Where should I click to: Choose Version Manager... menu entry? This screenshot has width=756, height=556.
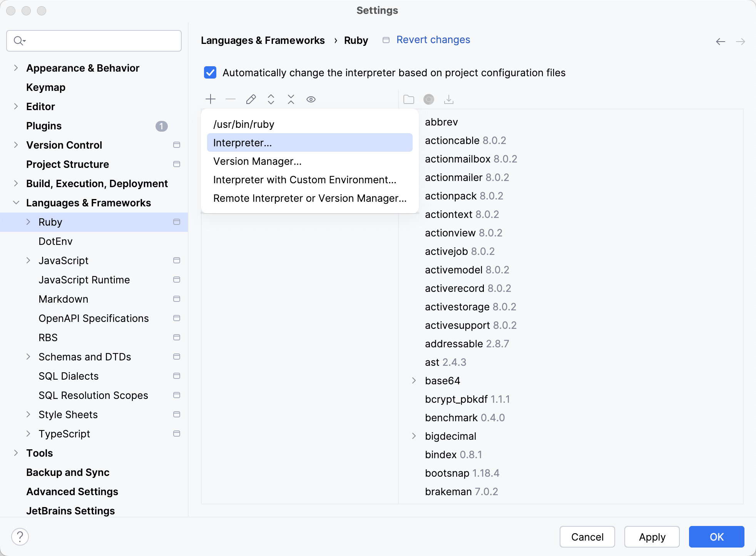coord(257,161)
